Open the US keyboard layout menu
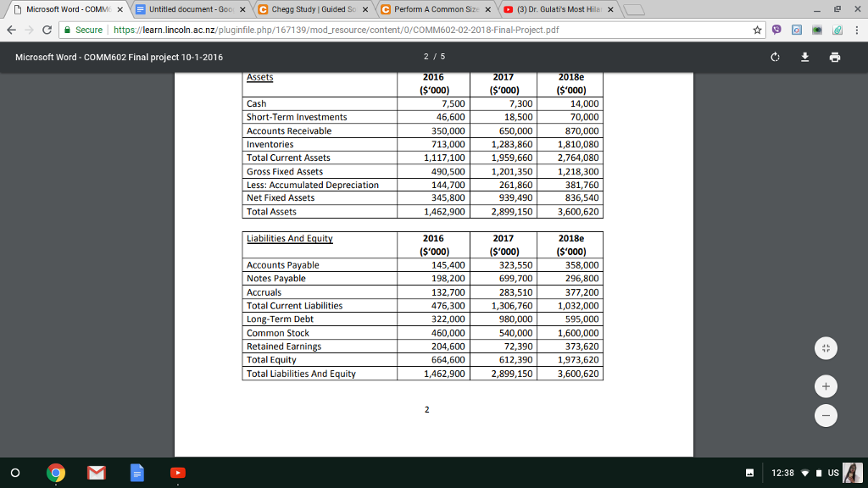Image resolution: width=868 pixels, height=488 pixels. 836,473
